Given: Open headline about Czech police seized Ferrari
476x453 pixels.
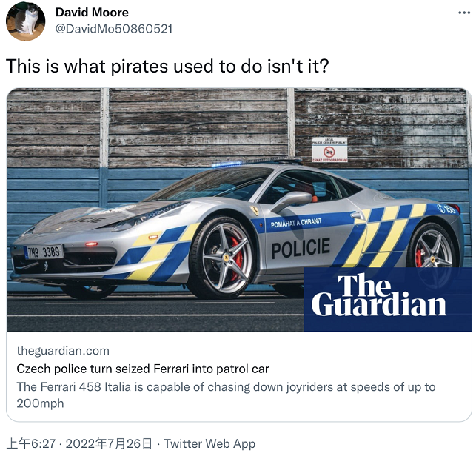Looking at the screenshot, I should click(x=143, y=369).
